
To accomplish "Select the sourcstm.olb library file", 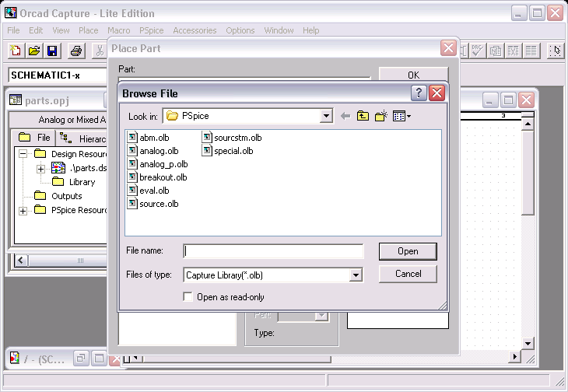I will pos(232,138).
